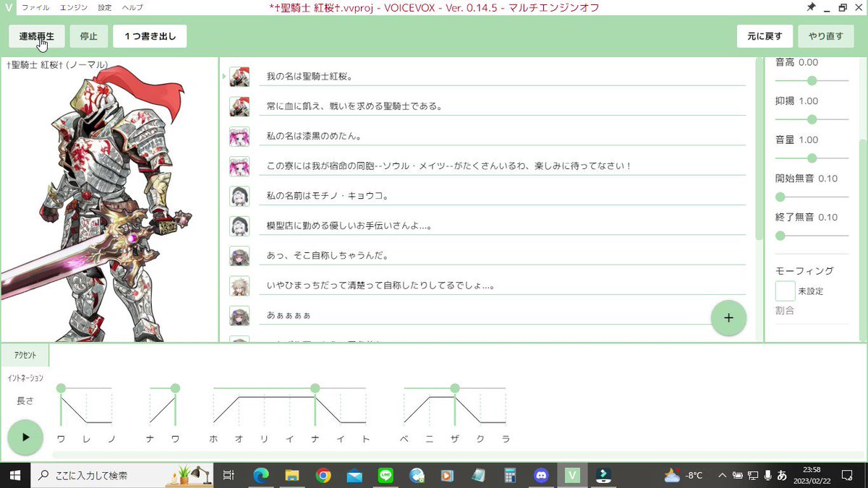This screenshot has width=868, height=488.
Task: Adjust the 開始無音 pre-silence slider
Action: 812,197
